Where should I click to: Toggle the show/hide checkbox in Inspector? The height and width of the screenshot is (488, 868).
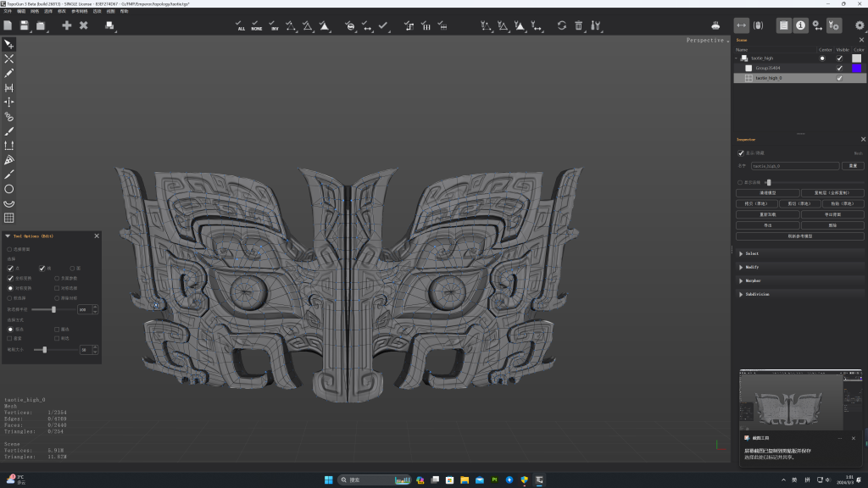741,153
